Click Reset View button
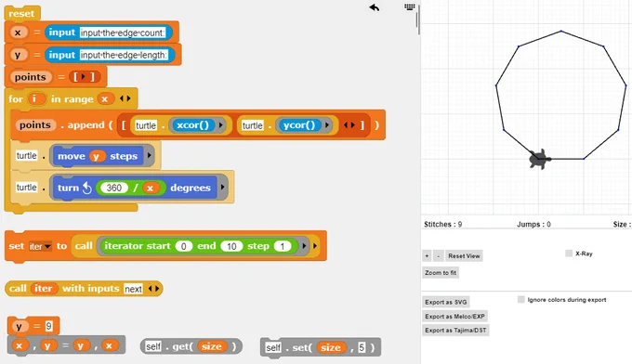Screen dimensions: 632x364 (464, 255)
